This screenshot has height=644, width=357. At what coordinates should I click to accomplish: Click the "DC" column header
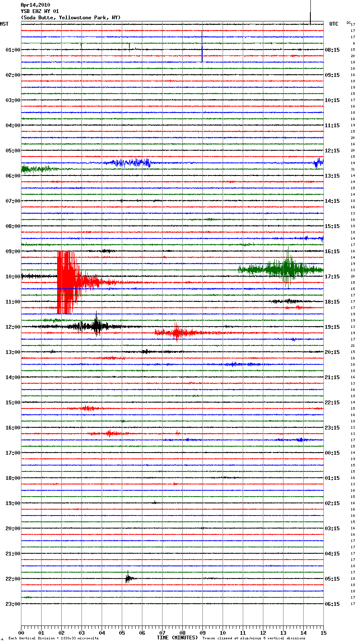349,23
